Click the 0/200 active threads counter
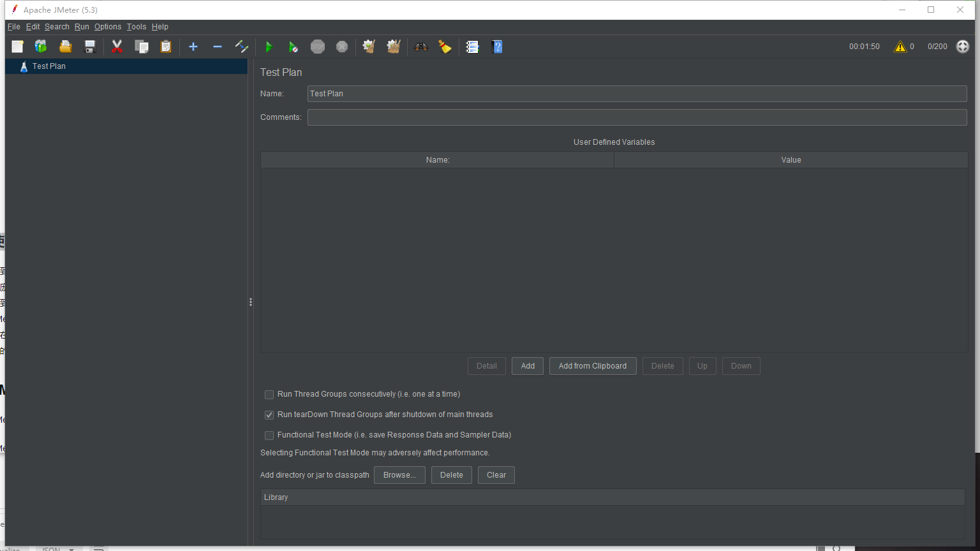 (x=937, y=47)
